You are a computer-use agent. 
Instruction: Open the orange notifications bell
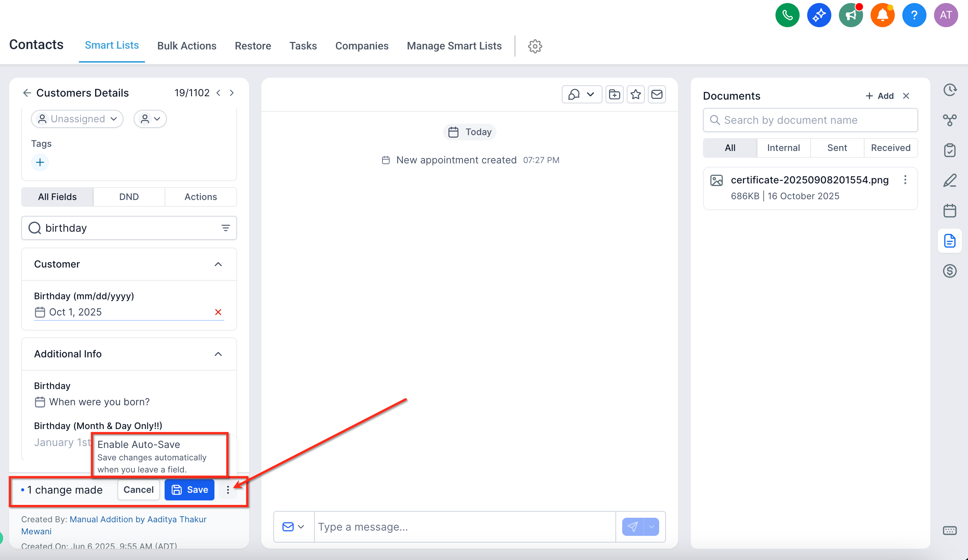(882, 15)
